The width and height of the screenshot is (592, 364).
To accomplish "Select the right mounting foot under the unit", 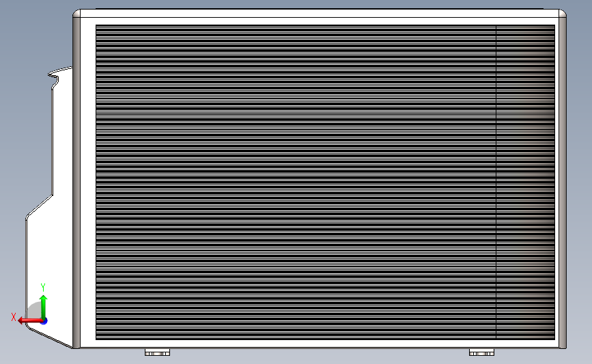I will pyautogui.click(x=481, y=352).
